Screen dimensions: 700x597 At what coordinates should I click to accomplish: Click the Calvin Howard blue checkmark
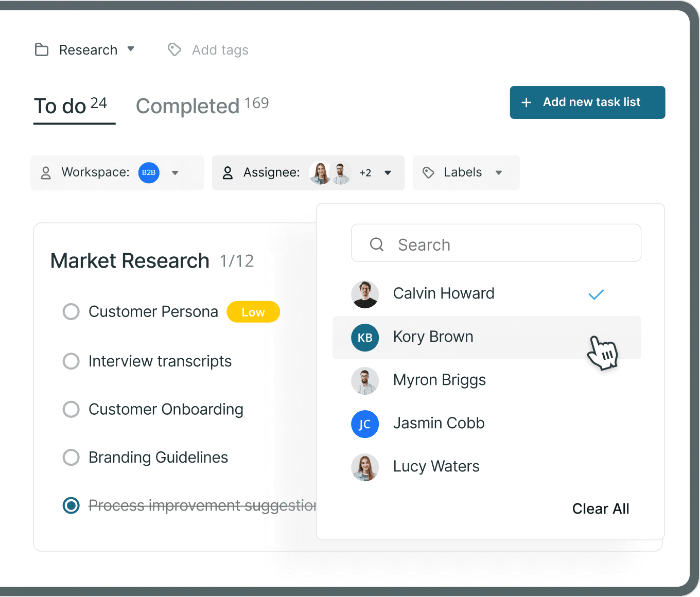pos(596,294)
